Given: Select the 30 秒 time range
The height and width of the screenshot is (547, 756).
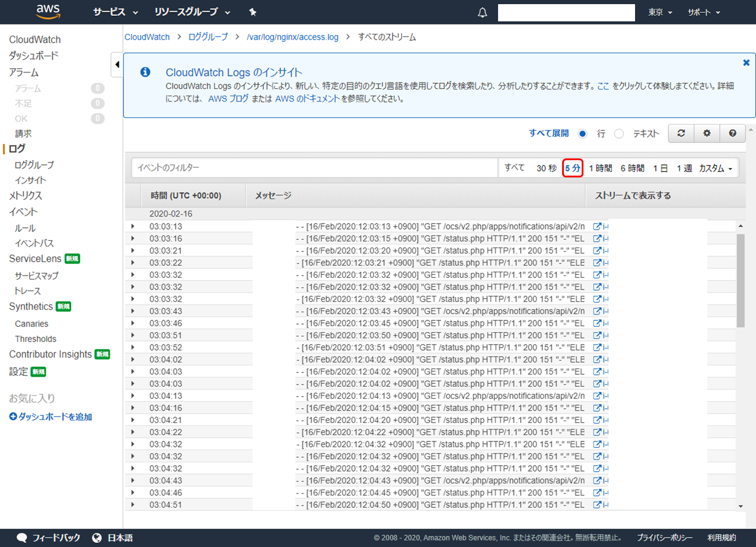Looking at the screenshot, I should 547,168.
